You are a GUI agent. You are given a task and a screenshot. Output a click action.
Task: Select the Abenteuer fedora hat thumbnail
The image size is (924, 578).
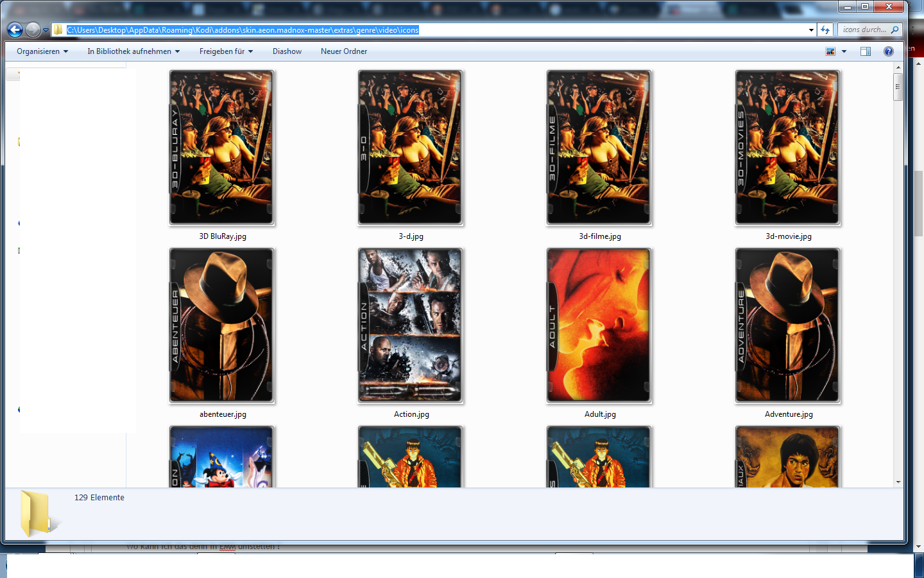(221, 326)
